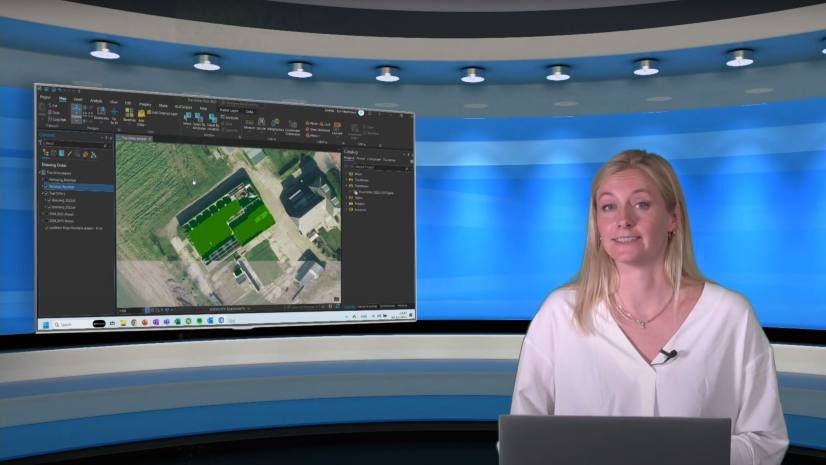Viewport: 826px width, 465px height.
Task: Click the Select By Attributes button
Action: click(x=200, y=119)
